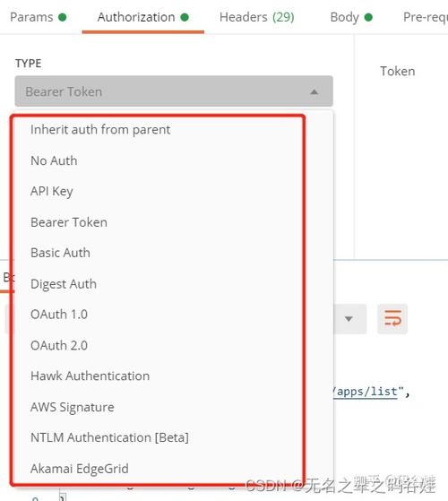Choose Bearer Token in the dropdown list
This screenshot has width=448, height=501.
[x=69, y=222]
